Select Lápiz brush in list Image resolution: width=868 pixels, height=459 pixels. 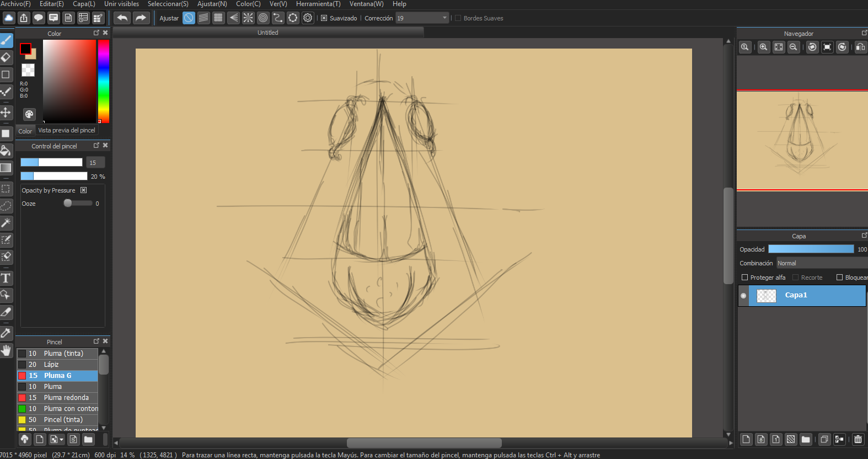coord(57,365)
